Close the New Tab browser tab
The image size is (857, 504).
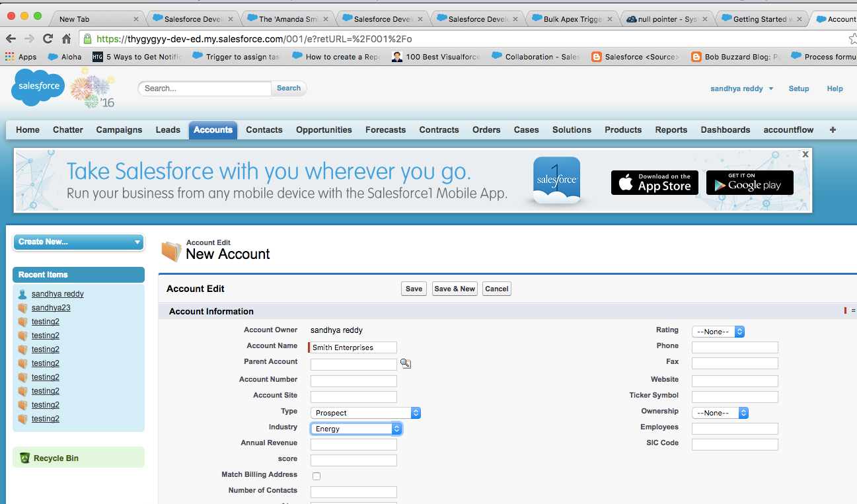[x=136, y=19]
